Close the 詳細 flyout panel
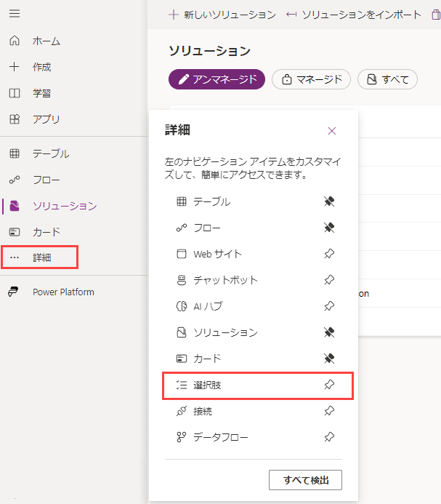Viewport: 441px width, 504px height. [332, 131]
